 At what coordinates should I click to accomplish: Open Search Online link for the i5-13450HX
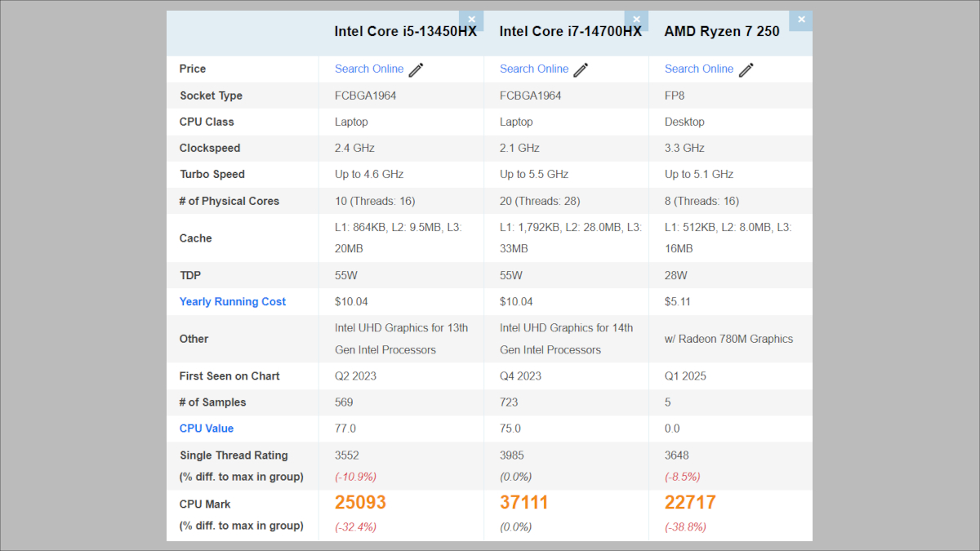pos(369,69)
